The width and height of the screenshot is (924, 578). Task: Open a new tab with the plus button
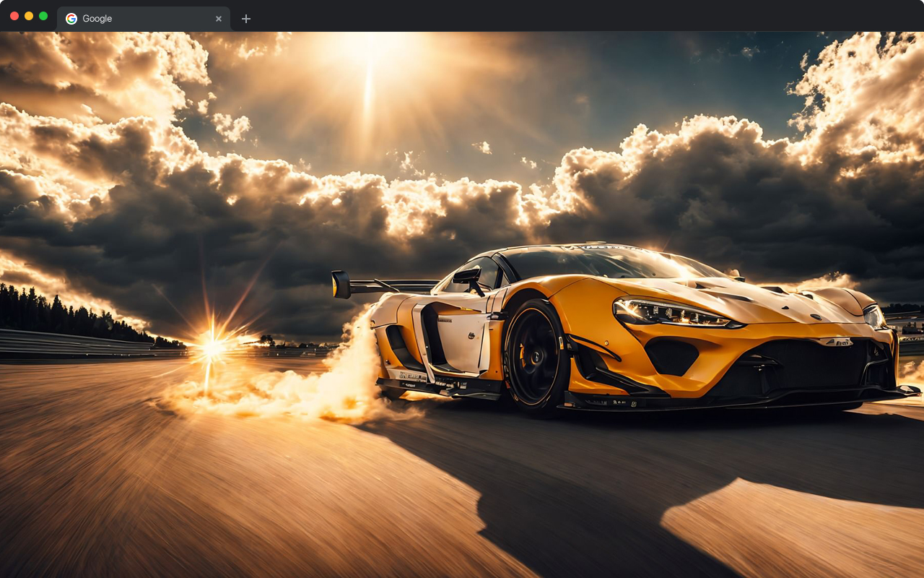click(x=246, y=19)
